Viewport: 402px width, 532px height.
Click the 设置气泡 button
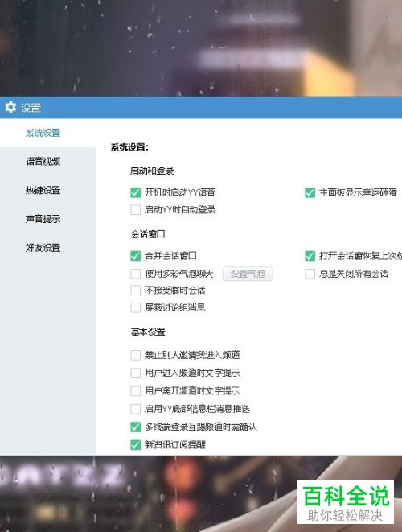tap(248, 274)
